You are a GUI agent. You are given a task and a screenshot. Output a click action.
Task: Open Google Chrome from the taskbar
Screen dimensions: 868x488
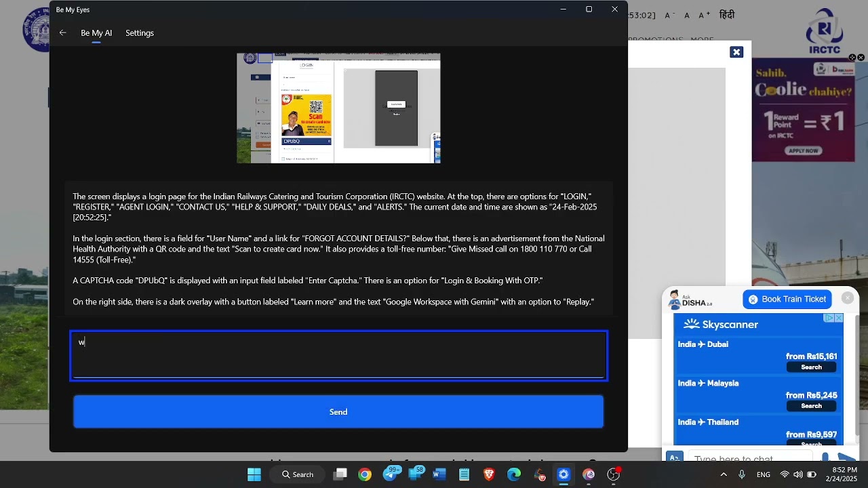[x=365, y=474]
